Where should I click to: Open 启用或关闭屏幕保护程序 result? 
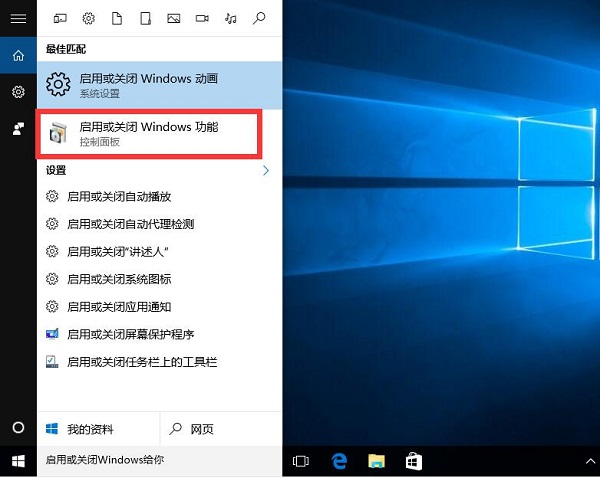(160, 334)
